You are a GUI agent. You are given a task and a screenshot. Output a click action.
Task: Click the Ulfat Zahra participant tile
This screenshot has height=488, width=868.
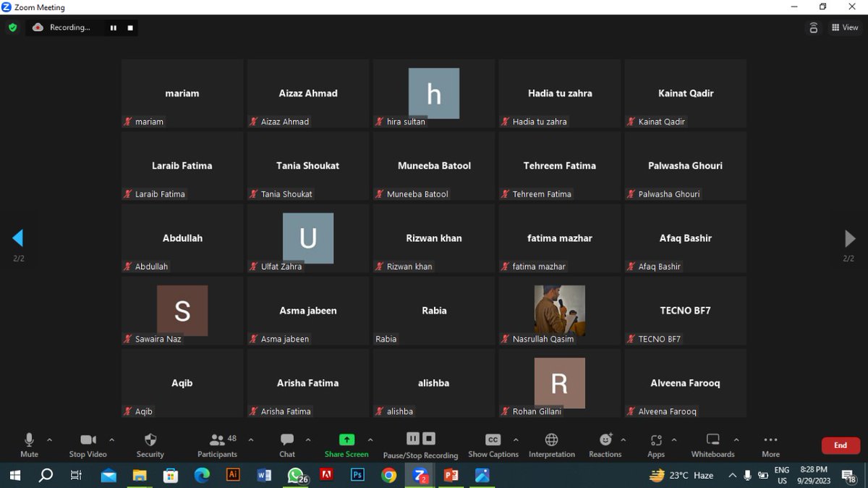308,238
